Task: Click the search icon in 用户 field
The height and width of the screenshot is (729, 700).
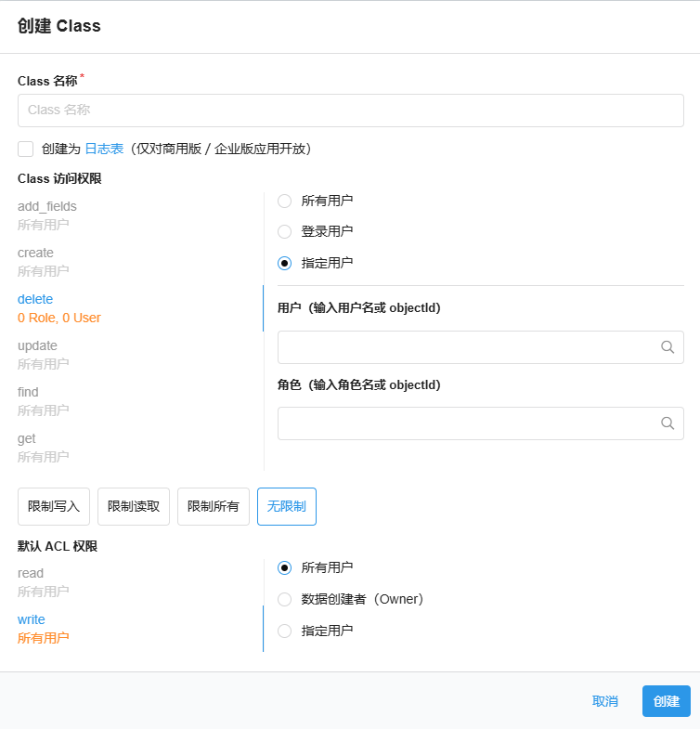Action: [667, 347]
